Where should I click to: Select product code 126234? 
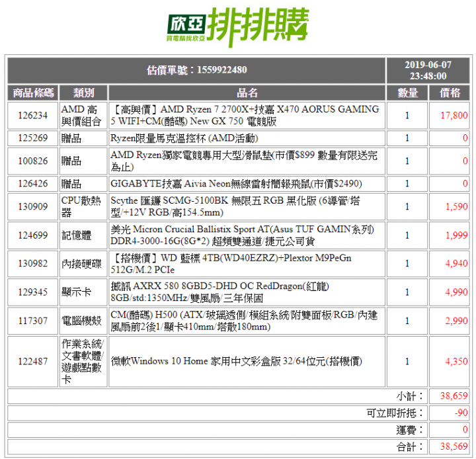tap(33, 116)
